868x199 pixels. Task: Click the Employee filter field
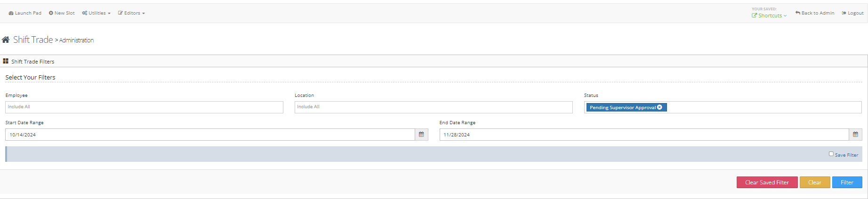[144, 107]
